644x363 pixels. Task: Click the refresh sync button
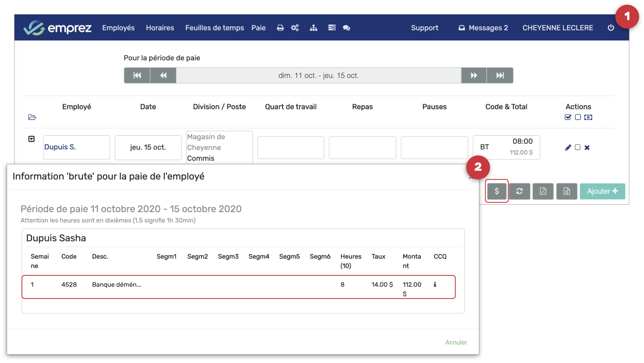click(x=520, y=191)
